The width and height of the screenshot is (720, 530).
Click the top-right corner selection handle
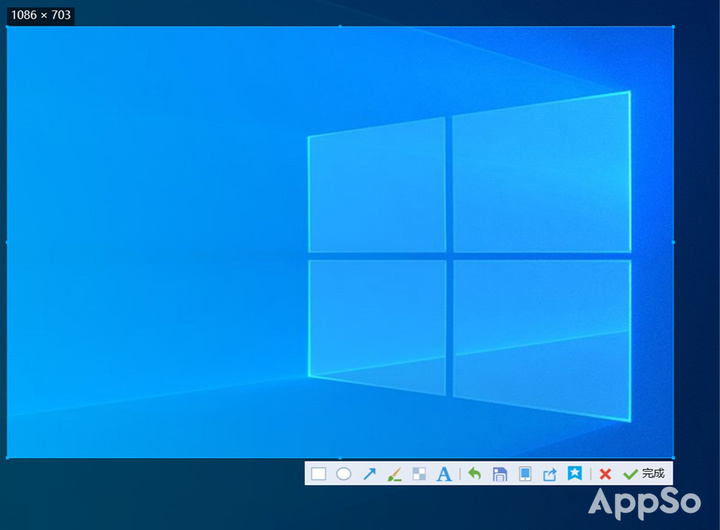tap(673, 27)
